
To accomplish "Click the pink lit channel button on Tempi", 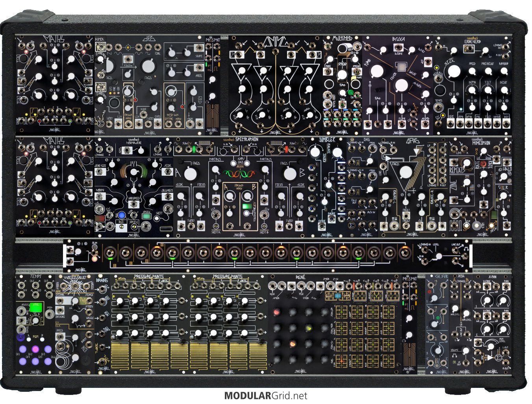I will pyautogui.click(x=35, y=349).
